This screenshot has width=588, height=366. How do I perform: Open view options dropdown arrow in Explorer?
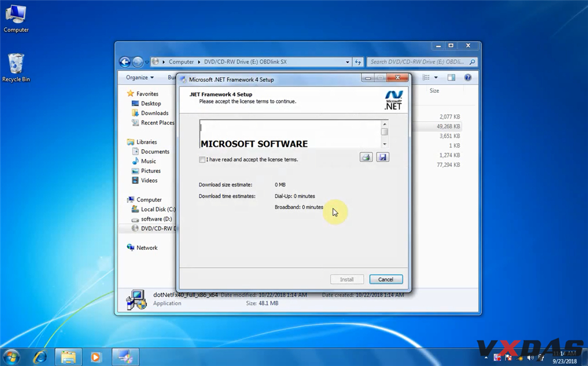436,78
